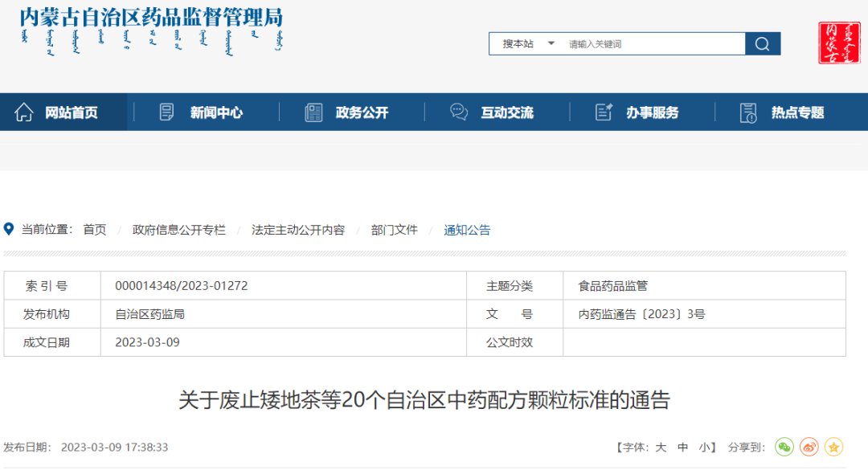Click the document icon next to 政务公开
868x470 pixels.
[313, 112]
